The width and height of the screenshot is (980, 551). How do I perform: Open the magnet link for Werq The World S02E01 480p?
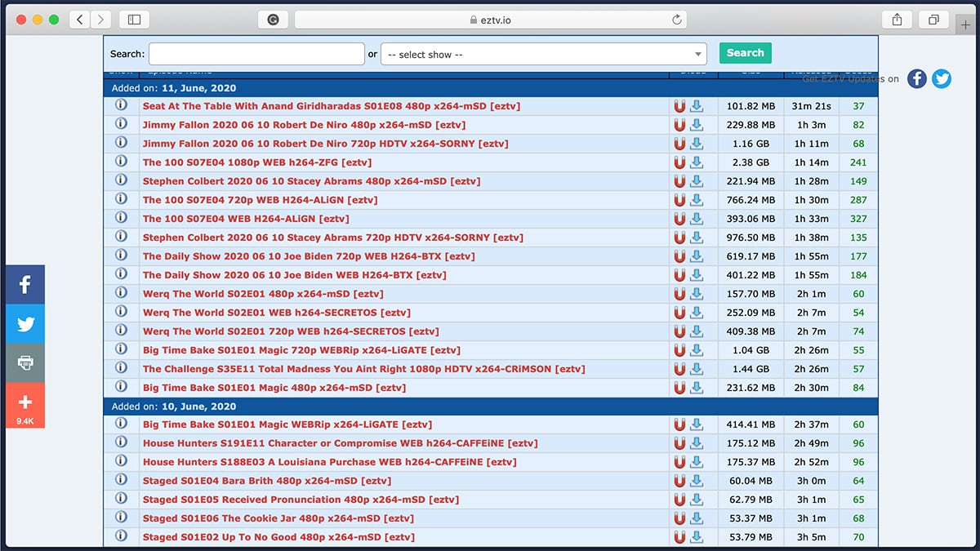679,294
